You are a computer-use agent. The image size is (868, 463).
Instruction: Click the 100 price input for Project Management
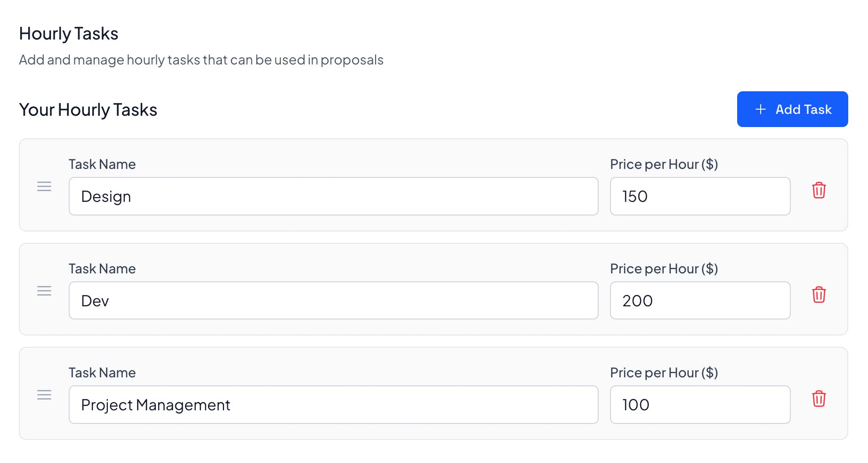[x=699, y=405]
